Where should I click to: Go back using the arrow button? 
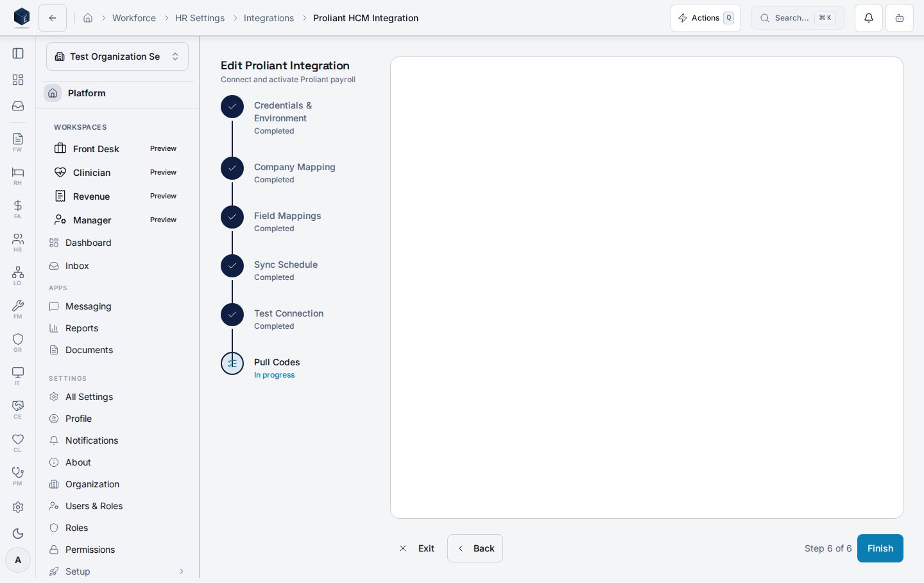click(x=53, y=18)
